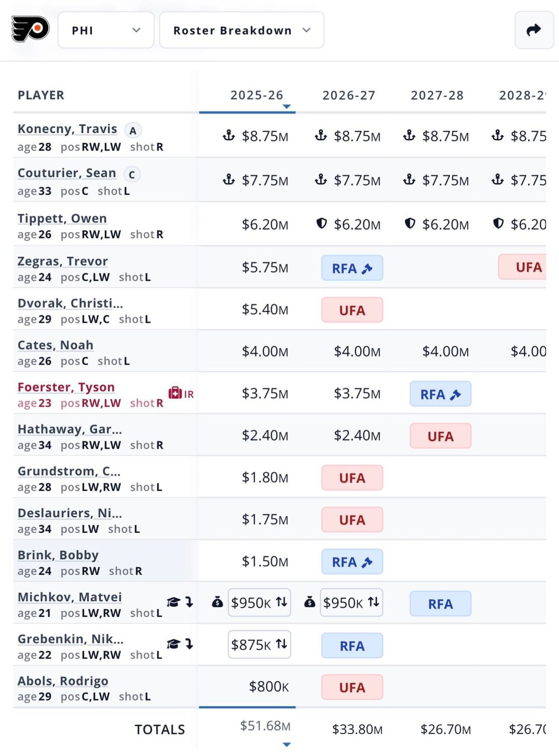Select the 2026-27 season column header

349,95
